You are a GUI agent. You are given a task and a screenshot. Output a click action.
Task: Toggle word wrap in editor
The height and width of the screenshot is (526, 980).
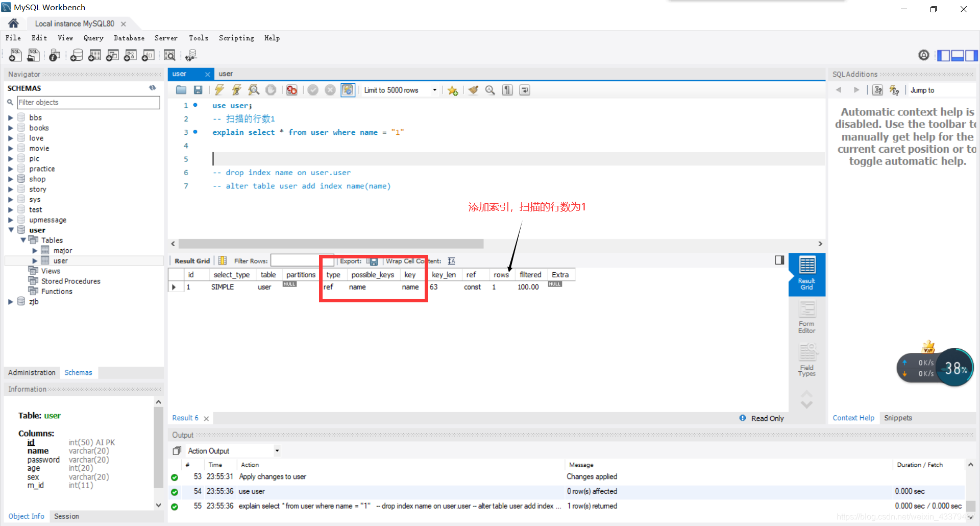pyautogui.click(x=525, y=90)
